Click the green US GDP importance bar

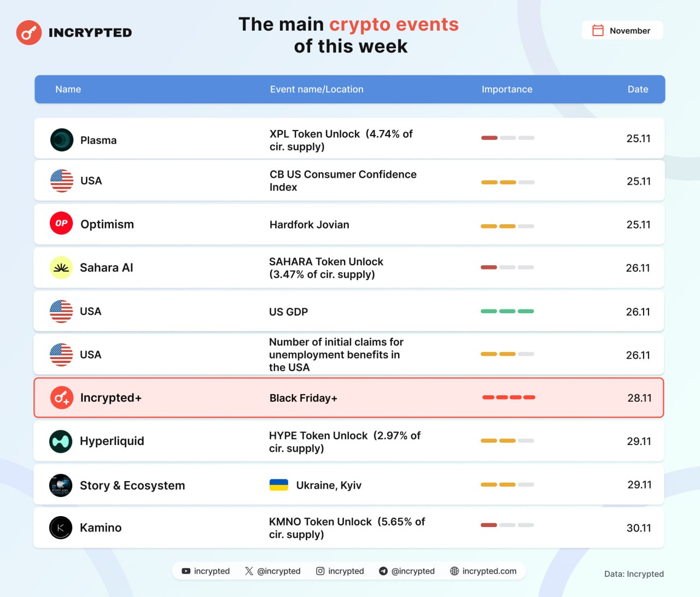(x=507, y=311)
